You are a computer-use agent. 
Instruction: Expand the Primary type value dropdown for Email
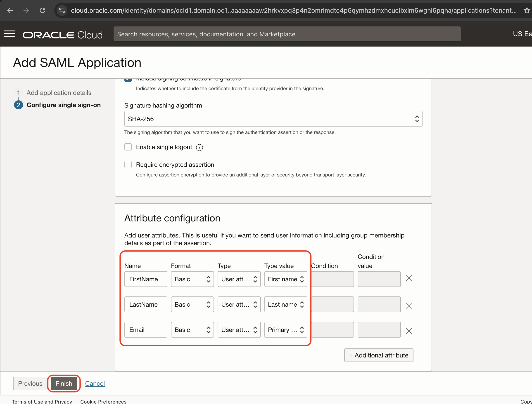[x=285, y=330]
